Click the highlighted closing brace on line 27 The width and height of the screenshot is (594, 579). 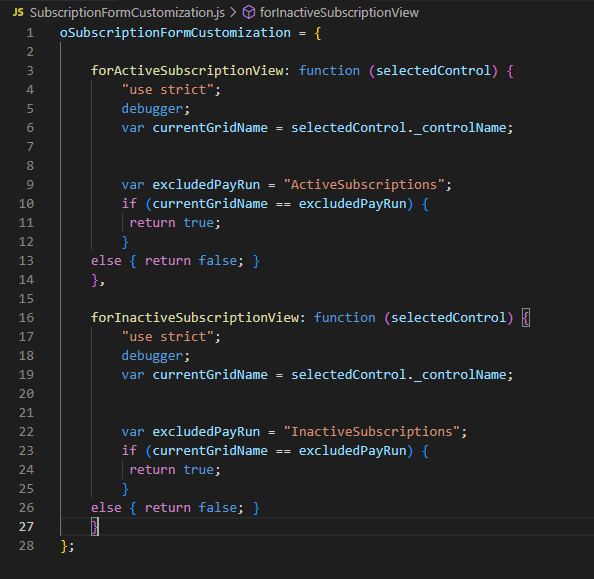(95, 527)
